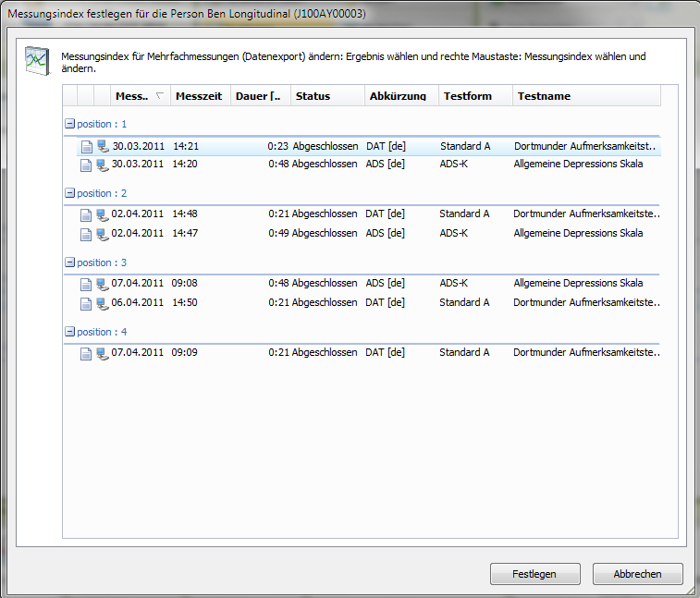
Task: Click the computer icon in the 02.04.2011 14:47 row
Action: [102, 234]
